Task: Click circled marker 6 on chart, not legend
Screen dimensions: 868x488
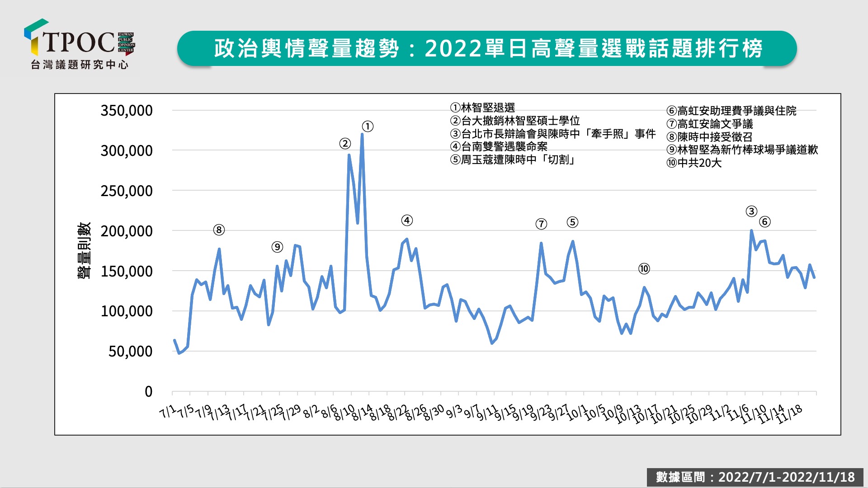Action: [x=764, y=222]
